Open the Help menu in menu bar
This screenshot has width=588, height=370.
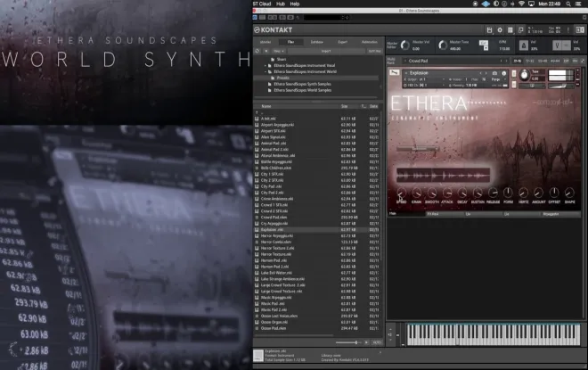click(295, 4)
